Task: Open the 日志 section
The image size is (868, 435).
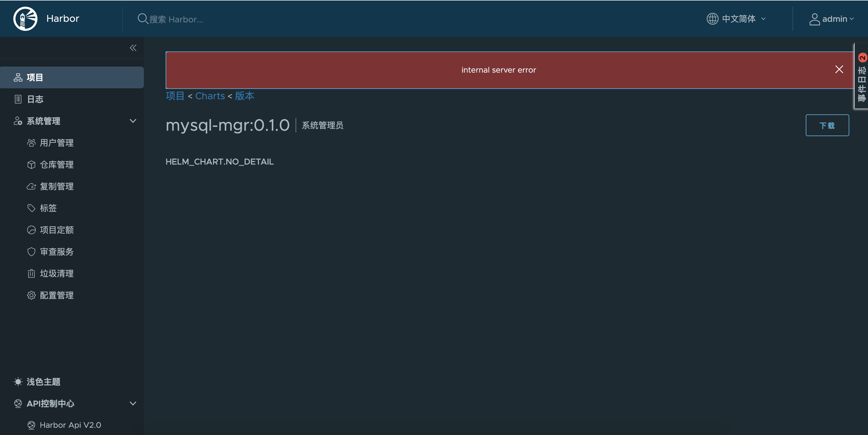Action: [x=35, y=99]
